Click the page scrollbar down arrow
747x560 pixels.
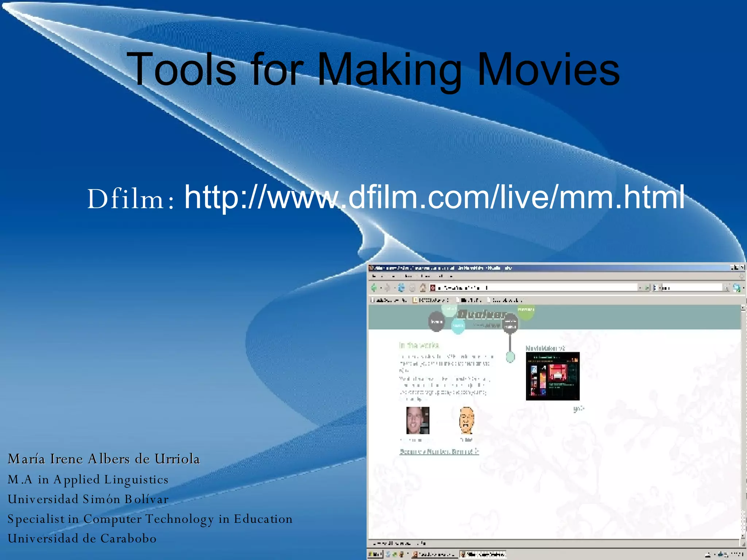[x=743, y=536]
